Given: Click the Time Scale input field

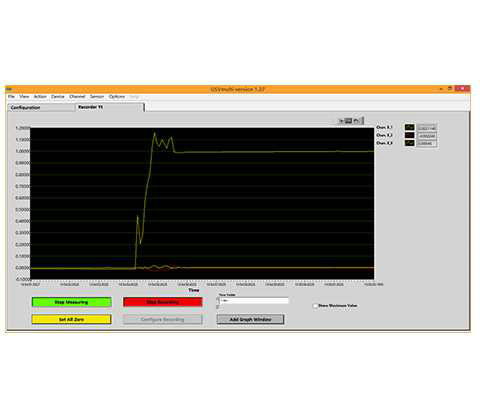Looking at the screenshot, I should pos(254,301).
